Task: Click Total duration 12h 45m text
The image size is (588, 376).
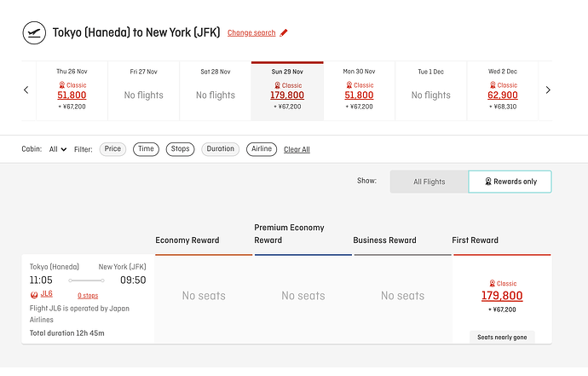Action: pyautogui.click(x=67, y=333)
